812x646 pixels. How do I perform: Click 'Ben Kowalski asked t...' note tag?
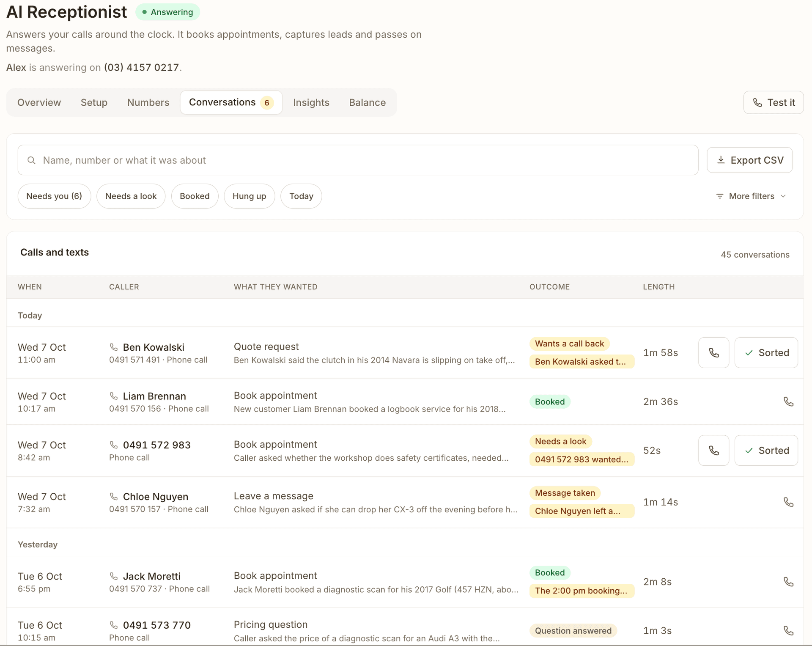582,361
